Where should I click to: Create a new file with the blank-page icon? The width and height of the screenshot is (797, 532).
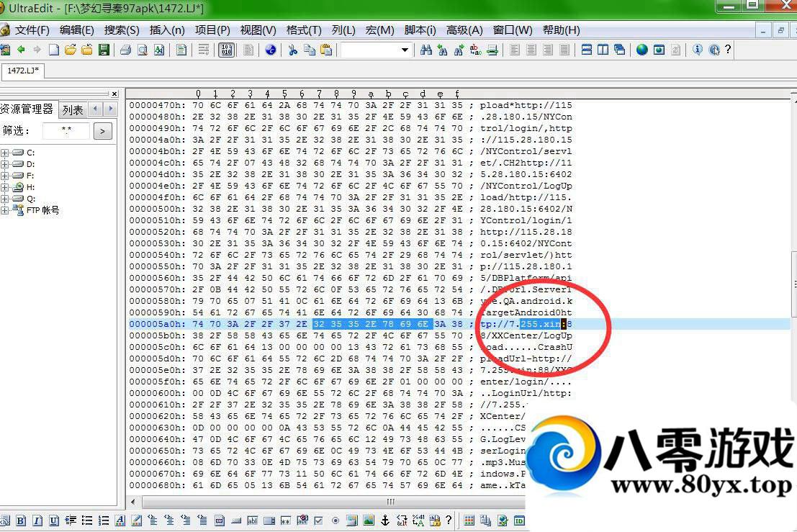[54, 50]
